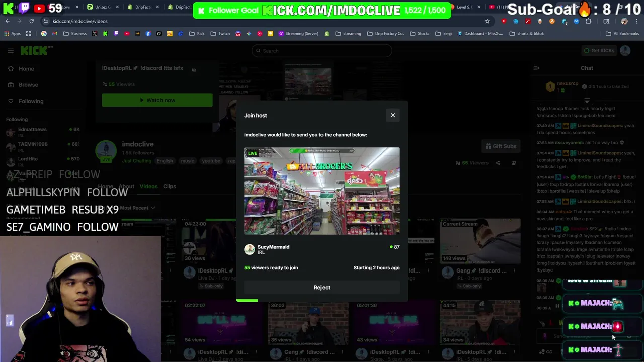Open shorts & tiktok bookmark folder

[x=527, y=34]
